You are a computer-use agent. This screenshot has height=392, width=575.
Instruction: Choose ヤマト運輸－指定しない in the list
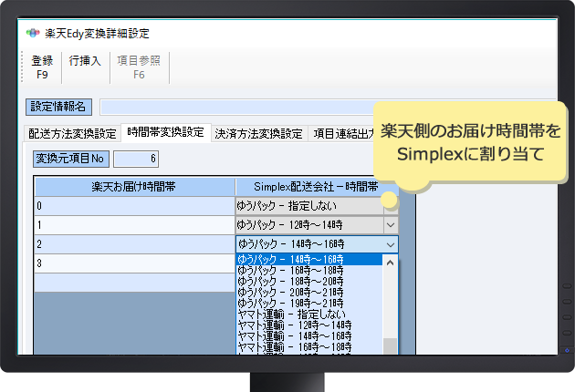pos(309,315)
